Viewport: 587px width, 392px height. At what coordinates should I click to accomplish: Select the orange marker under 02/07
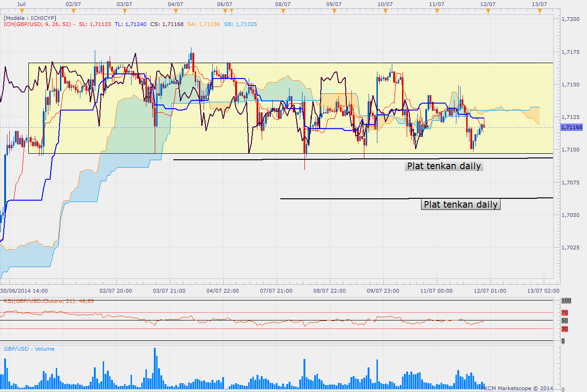73,10
